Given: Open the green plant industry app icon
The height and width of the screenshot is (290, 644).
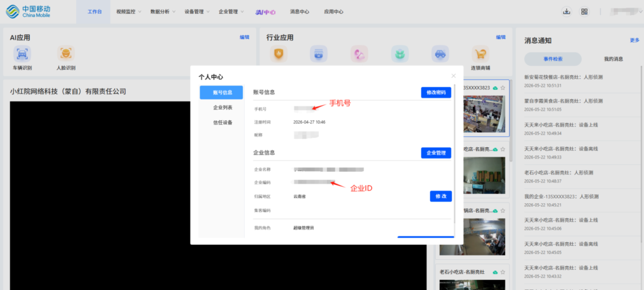Looking at the screenshot, I should pyautogui.click(x=399, y=54).
